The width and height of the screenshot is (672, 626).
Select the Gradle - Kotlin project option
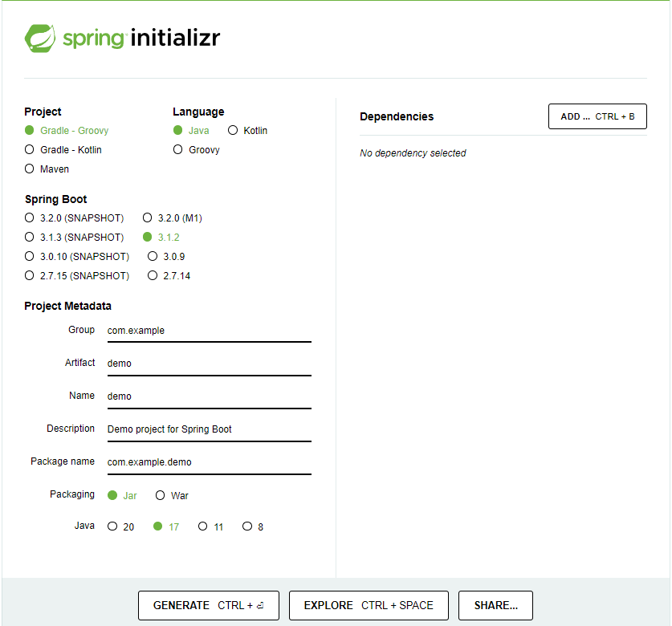(63, 149)
